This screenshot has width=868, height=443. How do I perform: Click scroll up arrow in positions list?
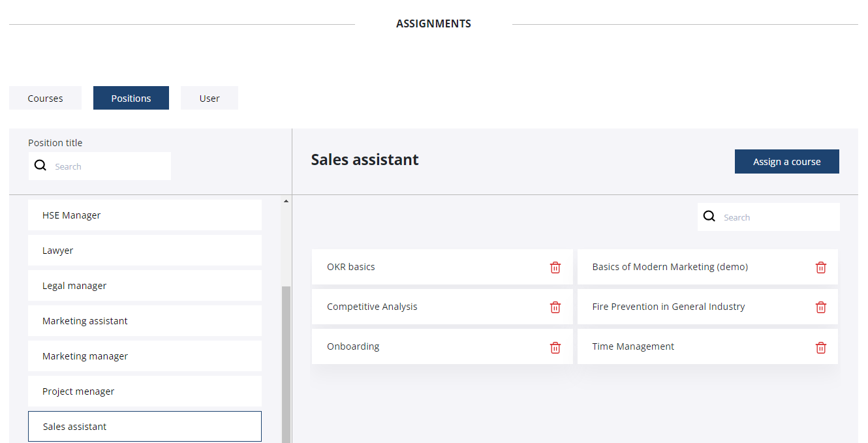[x=286, y=201]
